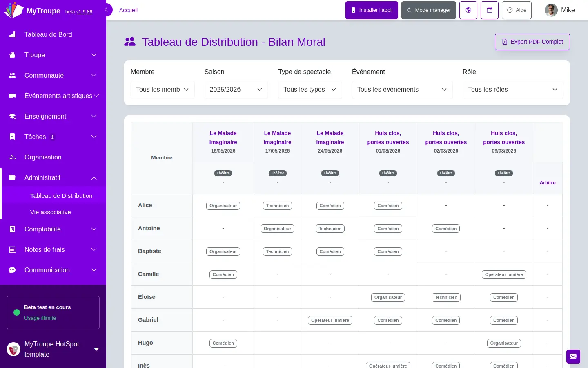Click the Installer l'appli button
The height and width of the screenshot is (368, 588).
point(372,10)
